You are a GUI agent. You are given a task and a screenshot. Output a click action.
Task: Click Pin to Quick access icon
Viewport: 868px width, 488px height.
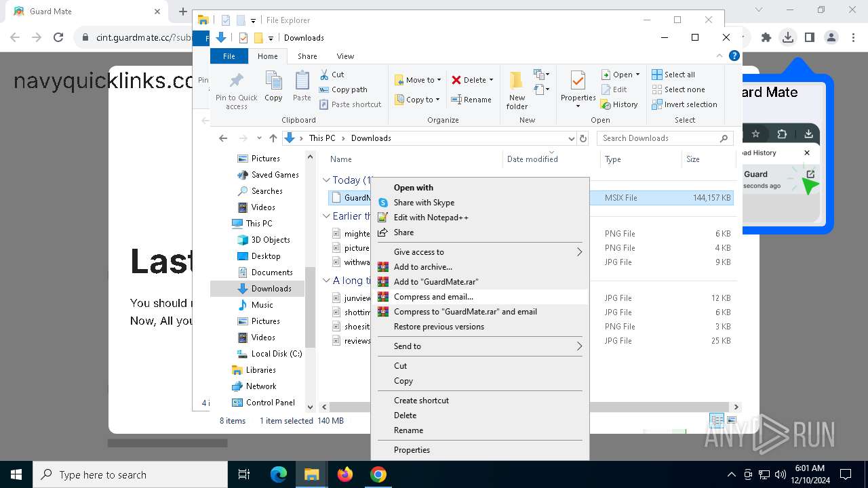pos(236,90)
